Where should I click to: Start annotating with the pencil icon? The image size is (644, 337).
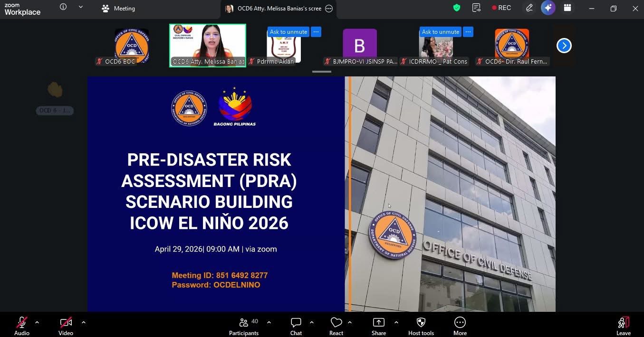click(529, 8)
